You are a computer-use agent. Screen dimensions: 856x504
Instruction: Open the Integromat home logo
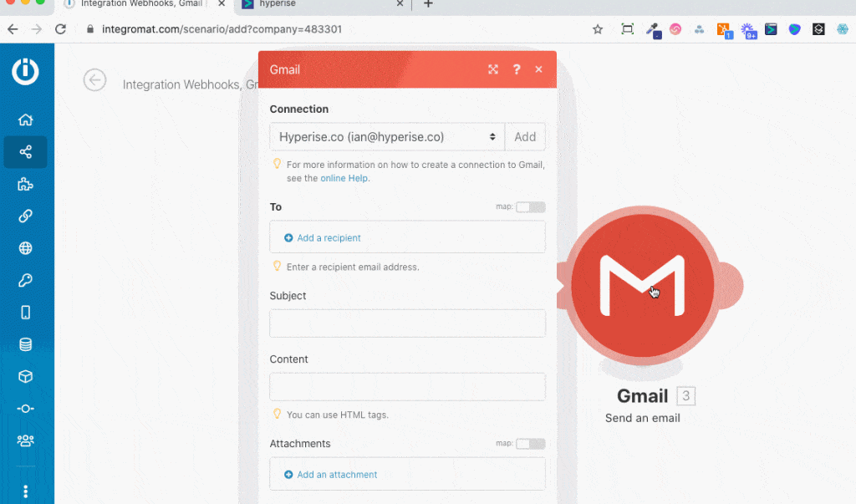(x=25, y=72)
